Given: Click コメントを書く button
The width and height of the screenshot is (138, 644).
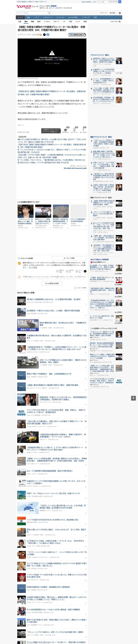Looking at the screenshot, I should tap(69, 258).
